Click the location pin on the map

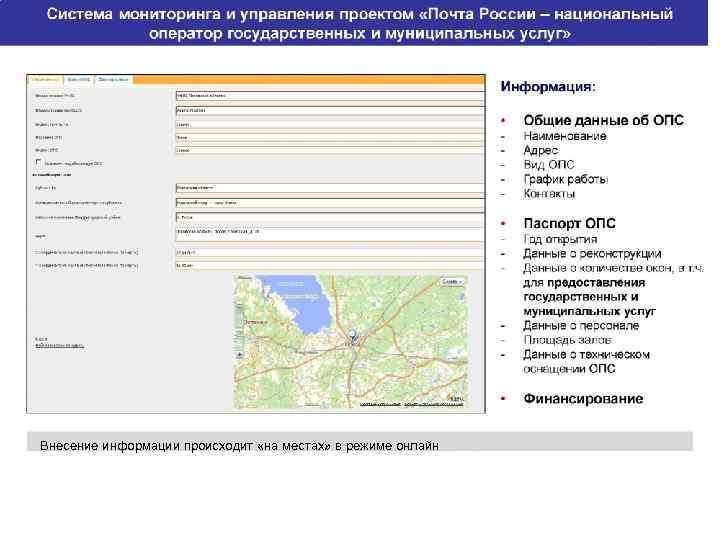[353, 336]
